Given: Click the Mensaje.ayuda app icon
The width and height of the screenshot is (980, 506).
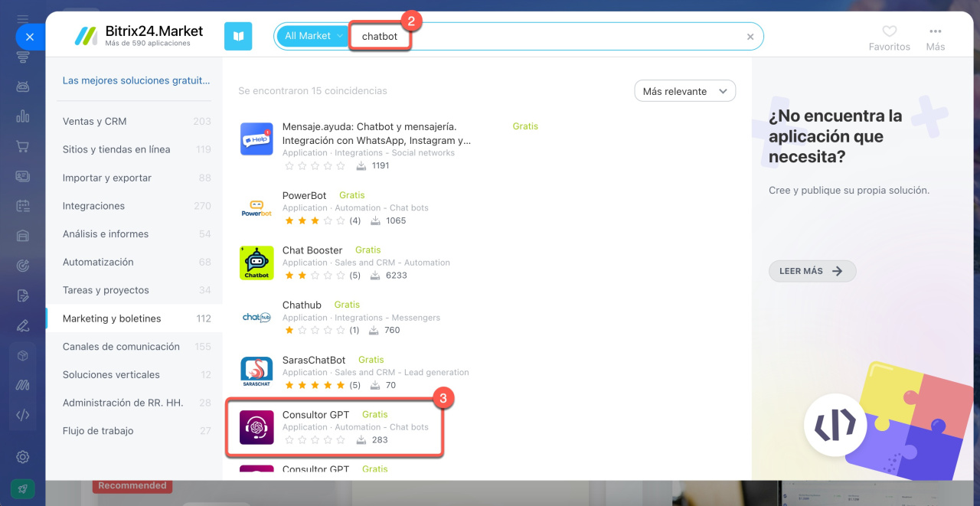Looking at the screenshot, I should (256, 139).
